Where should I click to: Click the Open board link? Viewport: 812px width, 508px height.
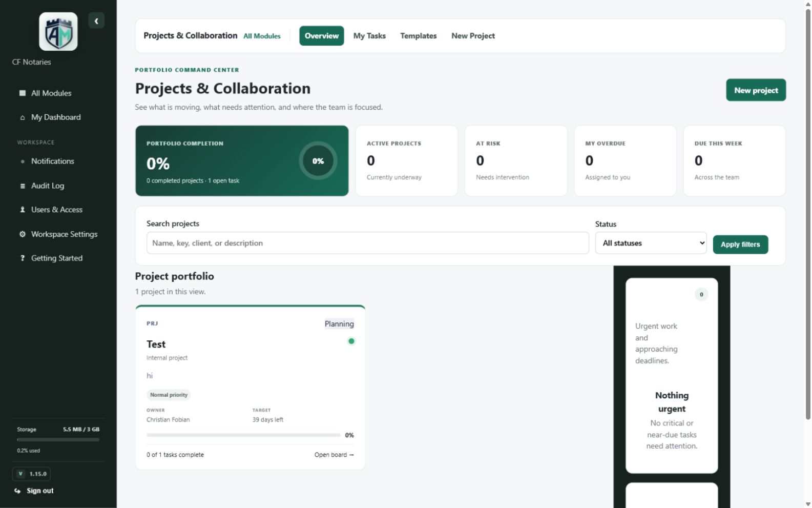334,455
